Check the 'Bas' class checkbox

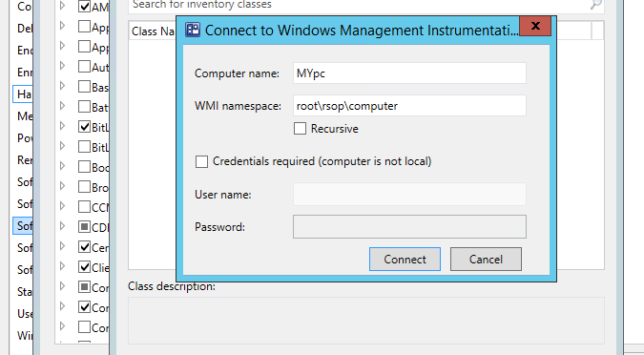[84, 86]
